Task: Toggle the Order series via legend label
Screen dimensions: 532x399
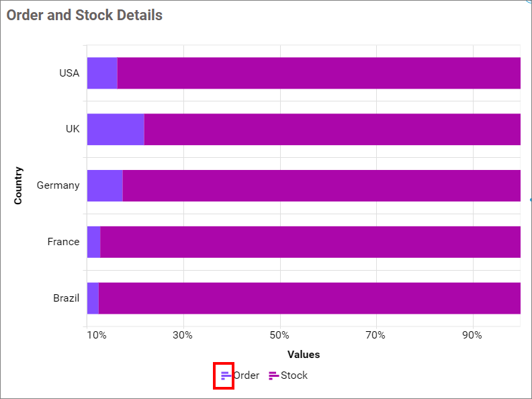Action: 247,375
